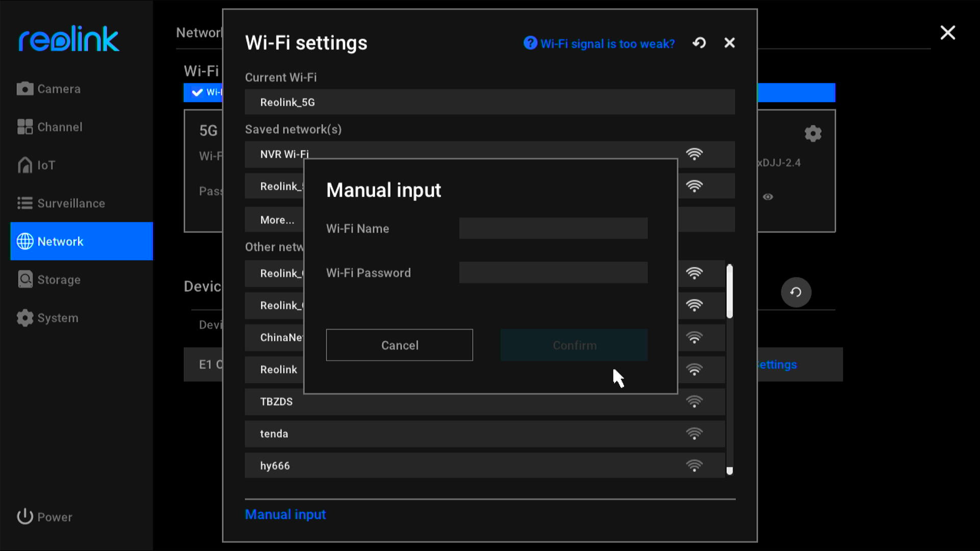Click the Camera icon in sidebar

click(24, 89)
